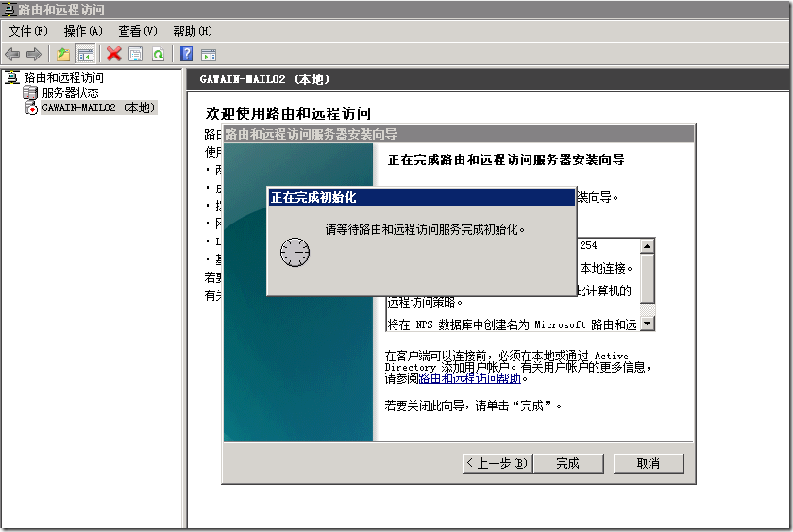Select the GAWAIN-MAIL02 (本地) tree node
The width and height of the screenshot is (793, 532).
coord(98,108)
